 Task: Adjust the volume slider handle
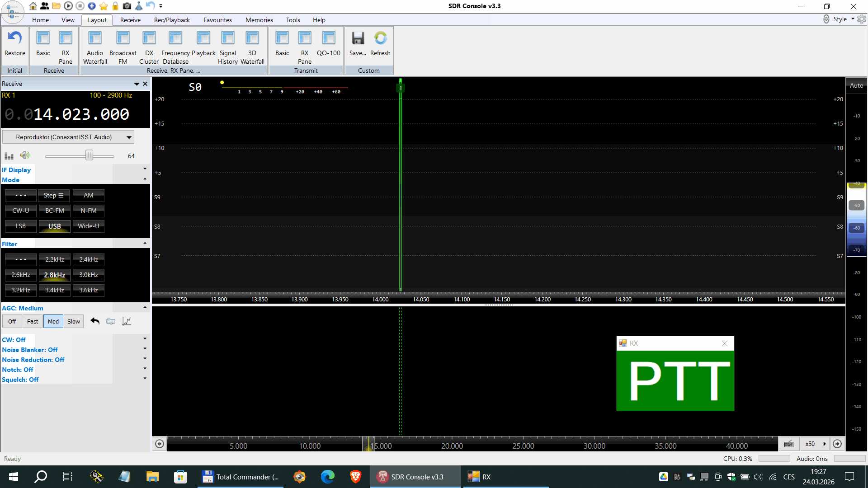[x=90, y=155]
